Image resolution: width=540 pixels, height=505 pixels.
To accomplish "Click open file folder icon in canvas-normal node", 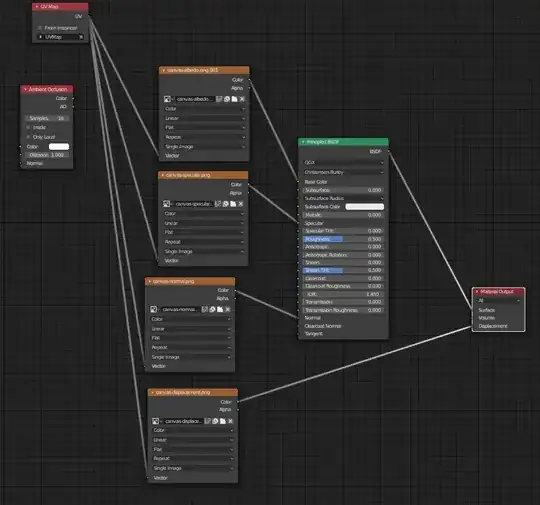I will coord(220,309).
